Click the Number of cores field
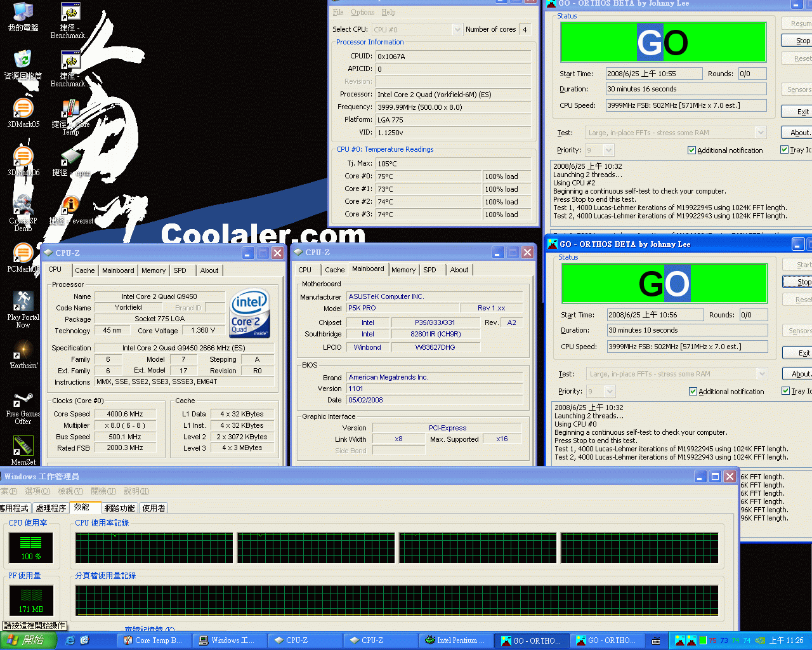The width and height of the screenshot is (812, 650). [x=525, y=29]
